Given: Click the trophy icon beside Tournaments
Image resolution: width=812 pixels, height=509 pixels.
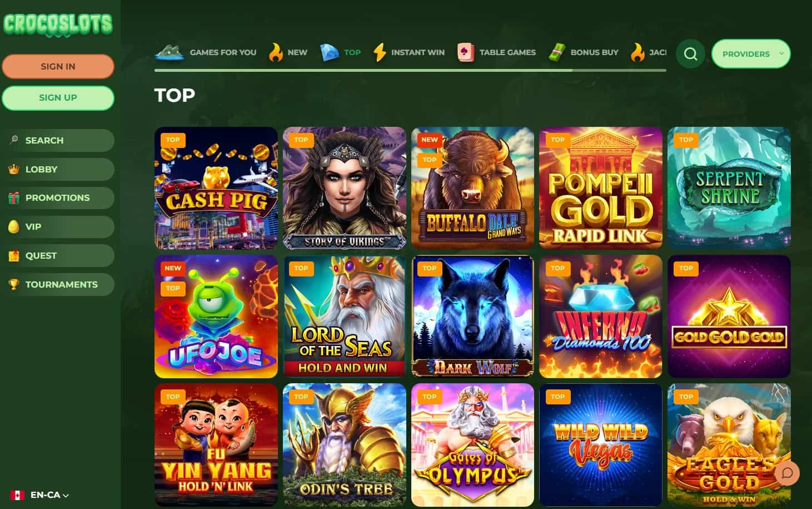Looking at the screenshot, I should point(14,284).
